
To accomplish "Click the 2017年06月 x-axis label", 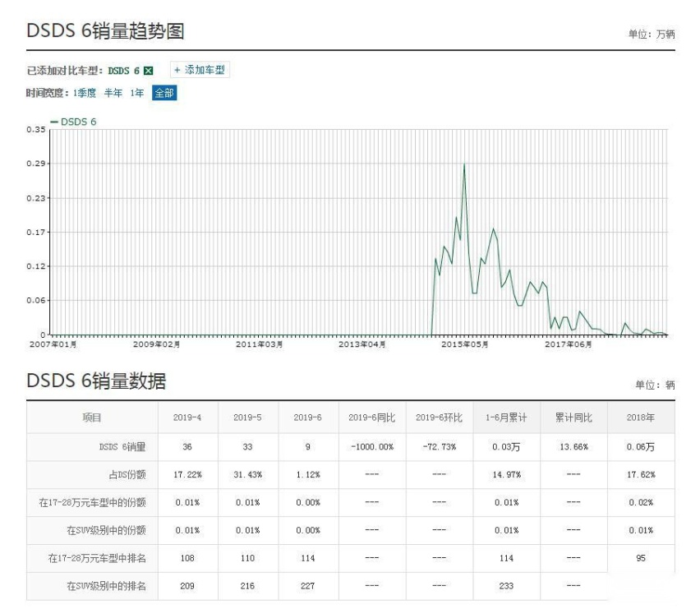I will tap(568, 344).
